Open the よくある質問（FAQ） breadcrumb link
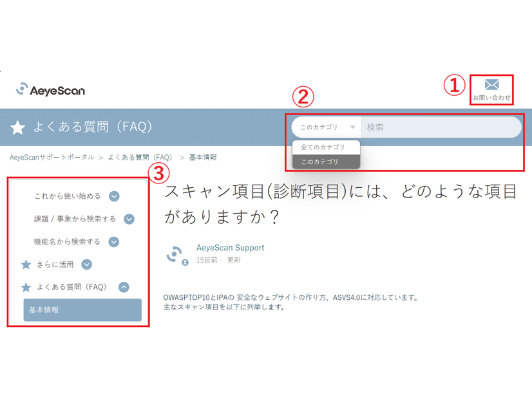Image resolution: width=532 pixels, height=399 pixels. [x=140, y=157]
